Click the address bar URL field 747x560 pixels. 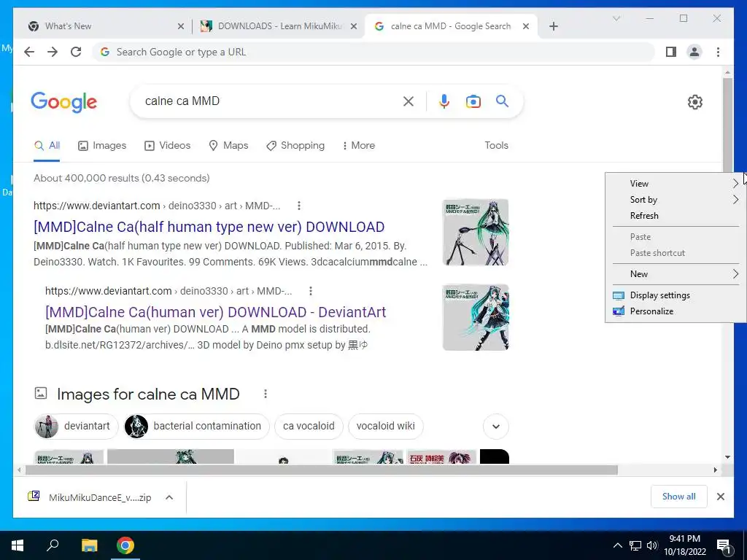click(x=373, y=52)
